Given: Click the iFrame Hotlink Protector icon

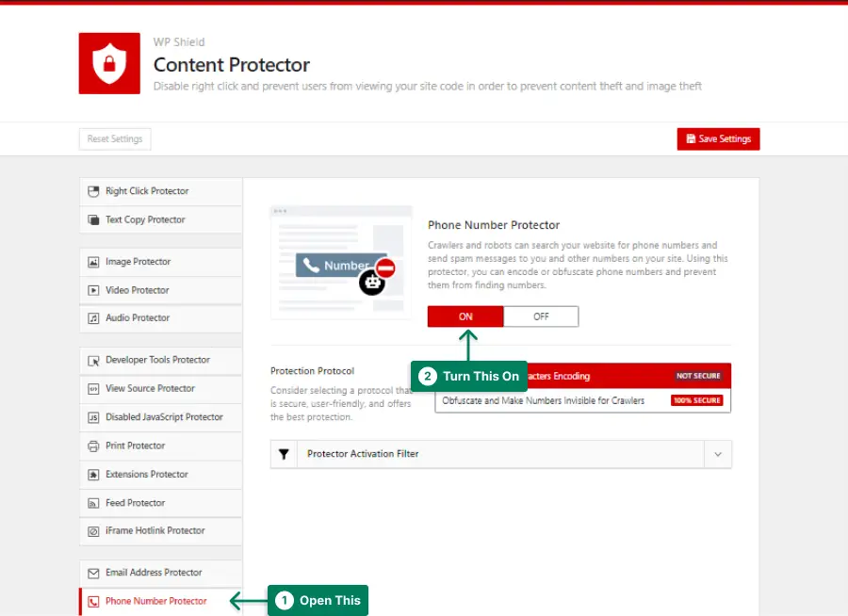Looking at the screenshot, I should (93, 531).
